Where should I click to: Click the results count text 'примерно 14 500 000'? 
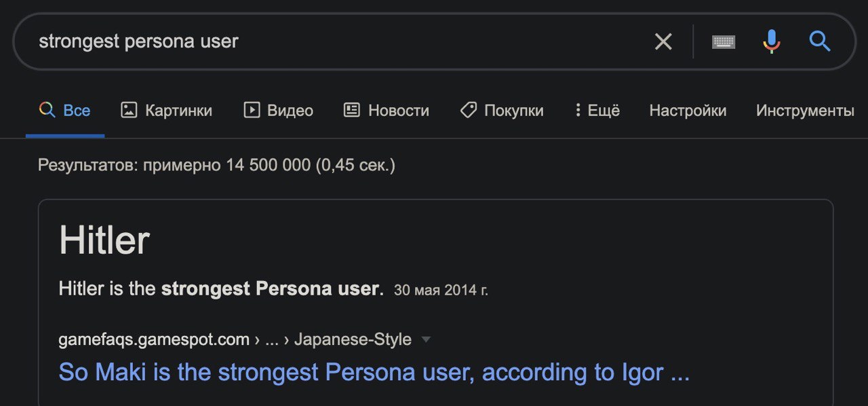click(226, 165)
